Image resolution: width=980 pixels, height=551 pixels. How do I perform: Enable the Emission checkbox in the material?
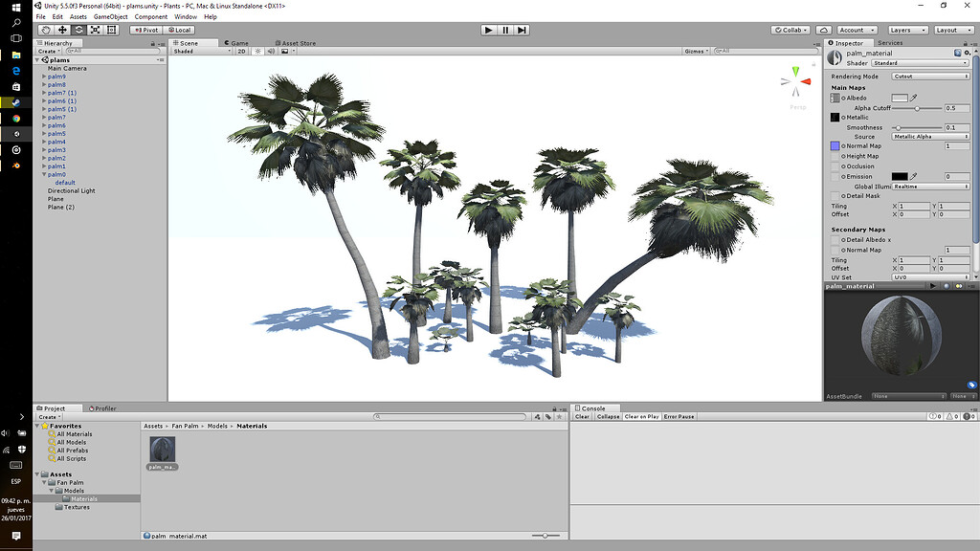click(844, 176)
